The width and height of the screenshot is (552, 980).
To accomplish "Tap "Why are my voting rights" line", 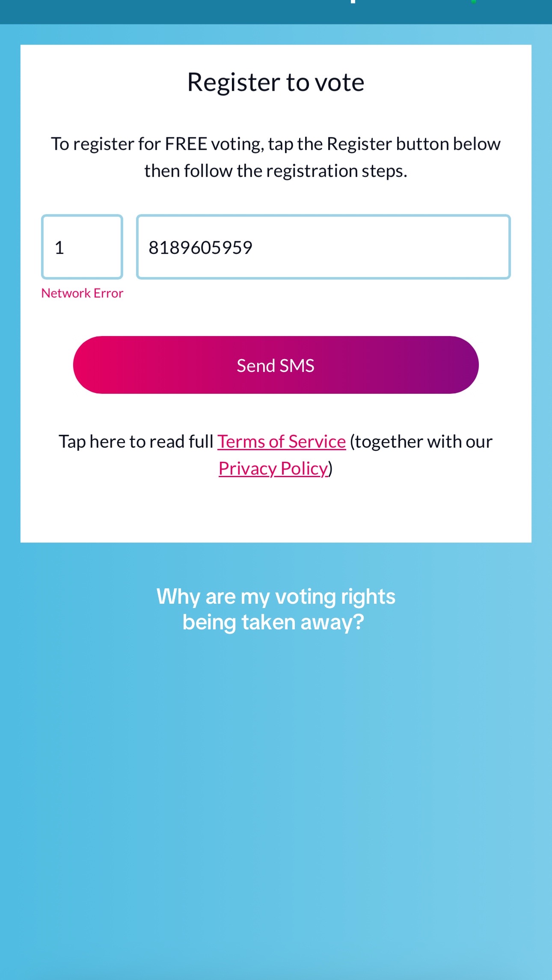I will coord(276,596).
